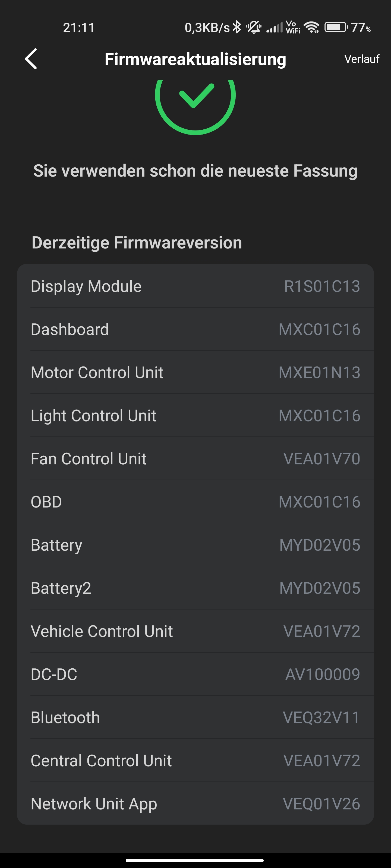
Task: Tap the mobile signal strength icon
Action: 274,27
